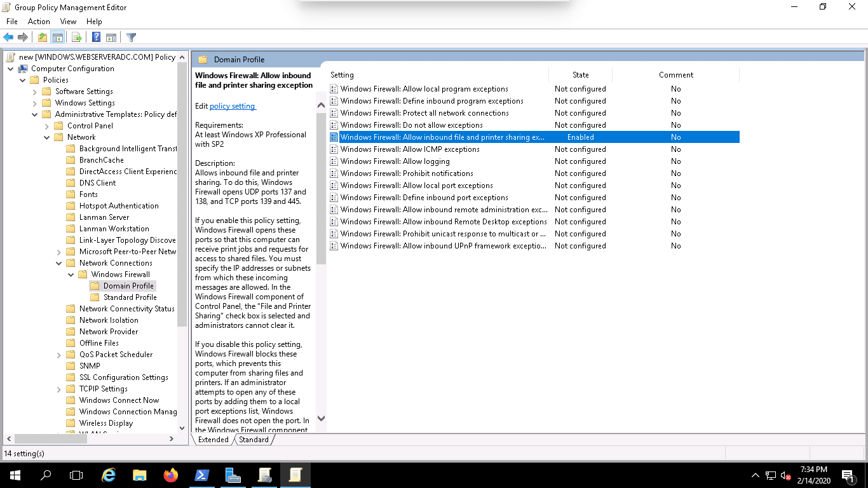This screenshot has height=488, width=868.
Task: Click description pane scroll down arrow
Action: click(x=321, y=418)
